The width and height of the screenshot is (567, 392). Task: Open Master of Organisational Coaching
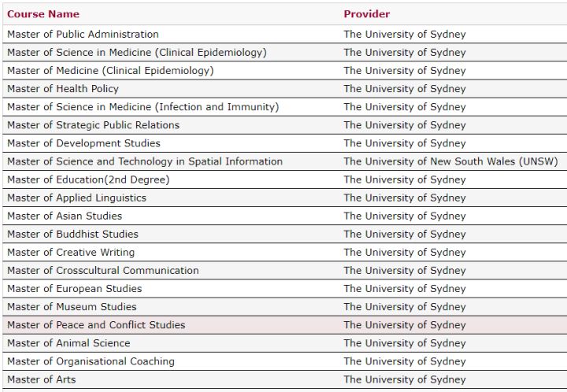pyautogui.click(x=91, y=361)
